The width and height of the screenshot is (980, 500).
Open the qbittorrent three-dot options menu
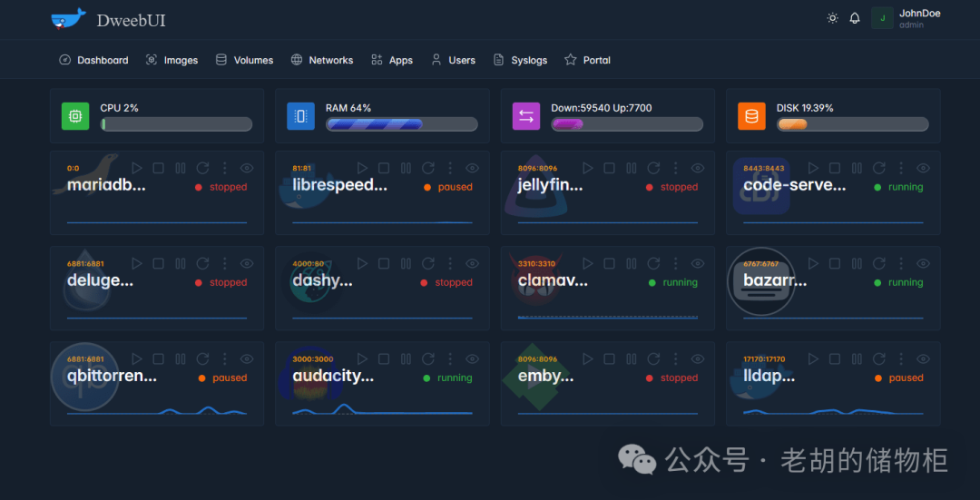[224, 358]
